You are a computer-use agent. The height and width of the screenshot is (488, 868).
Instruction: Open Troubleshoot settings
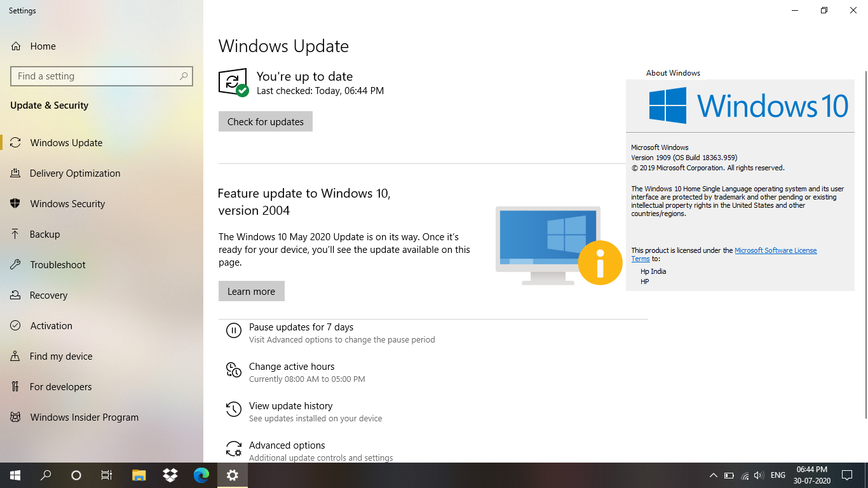102,265
